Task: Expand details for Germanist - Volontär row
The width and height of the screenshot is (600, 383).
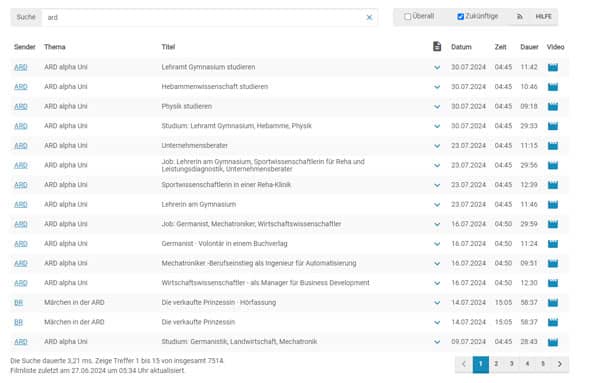Action: [437, 244]
